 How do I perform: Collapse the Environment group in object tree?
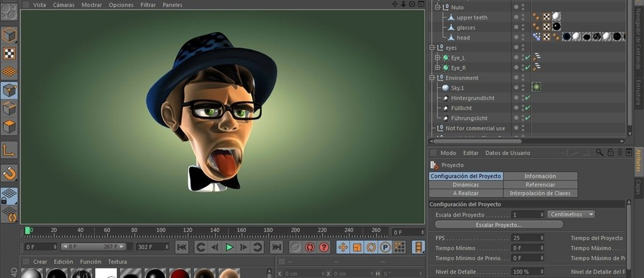[x=432, y=78]
